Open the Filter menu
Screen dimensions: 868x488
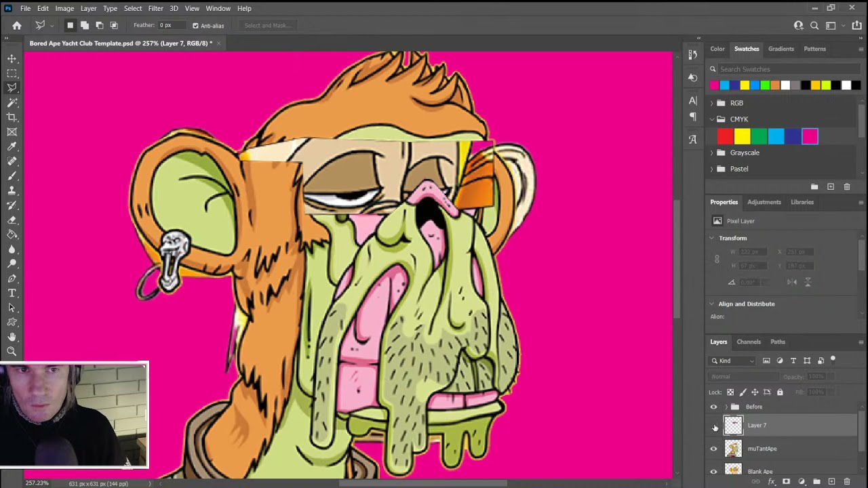tap(155, 8)
